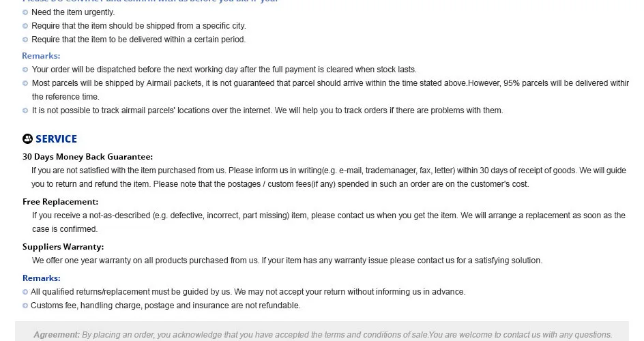Viewport: 644px width, 341px height.
Task: Click bullet icon beside "Customs fee, handling charge"
Action: coord(25,306)
